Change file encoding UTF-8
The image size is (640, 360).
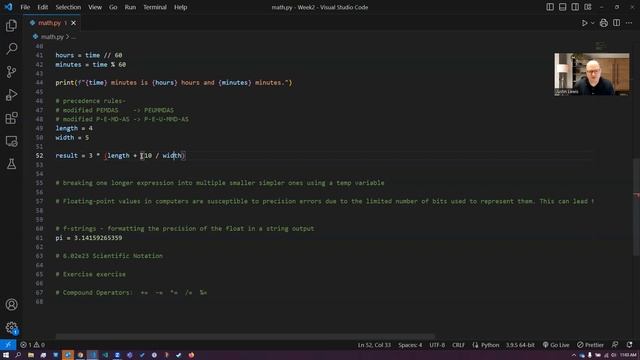click(437, 345)
